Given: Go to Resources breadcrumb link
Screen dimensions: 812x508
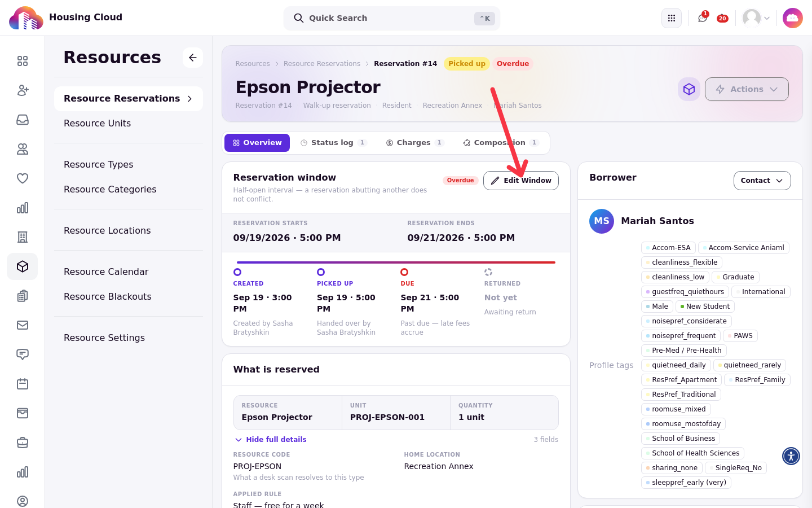Looking at the screenshot, I should click(x=253, y=64).
